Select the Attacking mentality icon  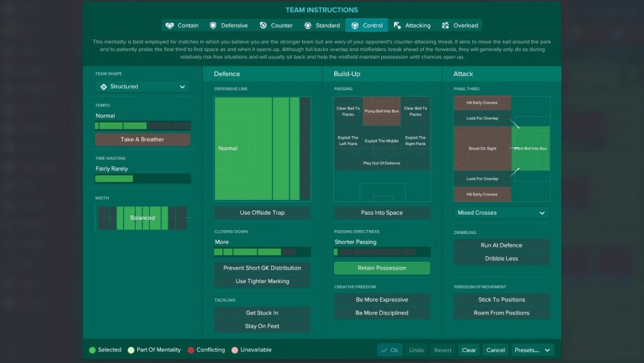pos(397,26)
